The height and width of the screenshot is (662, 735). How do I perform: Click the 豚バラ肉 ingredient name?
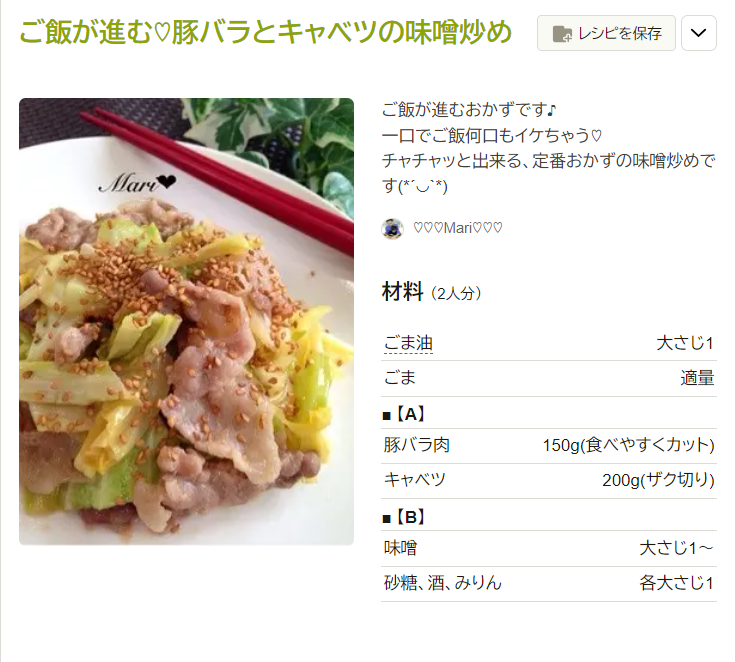click(416, 445)
